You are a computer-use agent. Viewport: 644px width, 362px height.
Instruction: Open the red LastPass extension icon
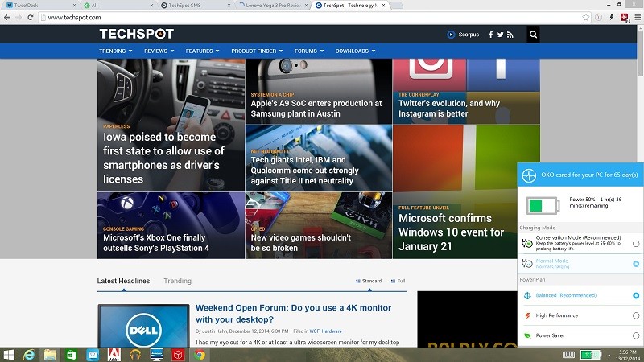(625, 18)
